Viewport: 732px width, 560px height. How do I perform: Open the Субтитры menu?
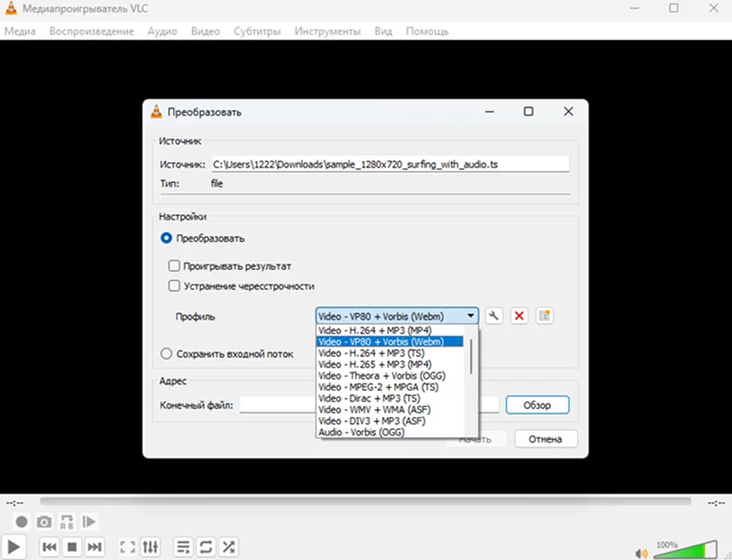[257, 31]
